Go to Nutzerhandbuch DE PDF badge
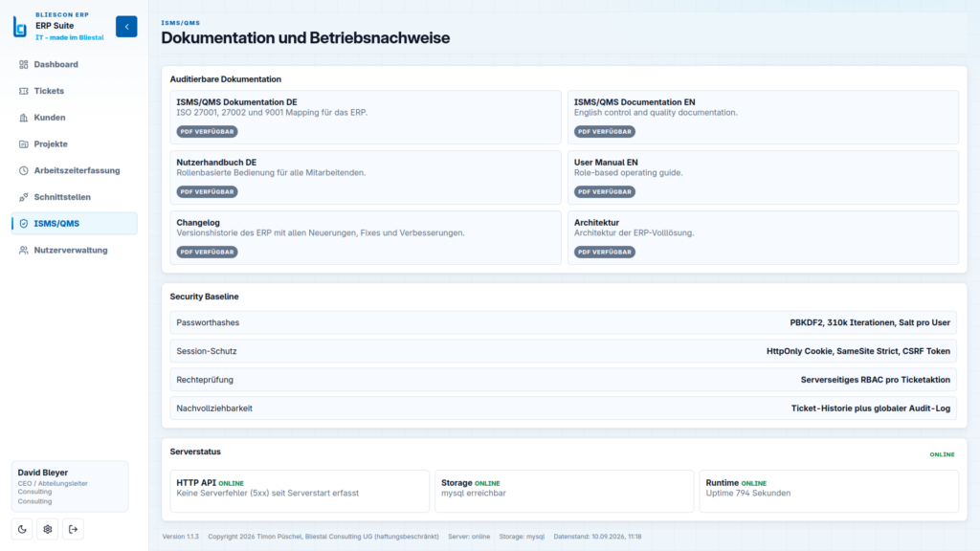Screen dimensions: 980x551 point(207,191)
